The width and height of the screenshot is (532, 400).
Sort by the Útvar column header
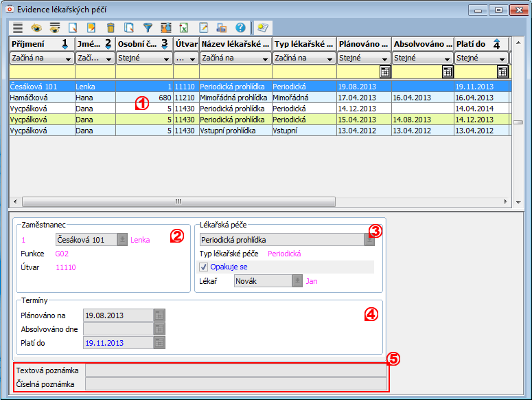(x=185, y=44)
